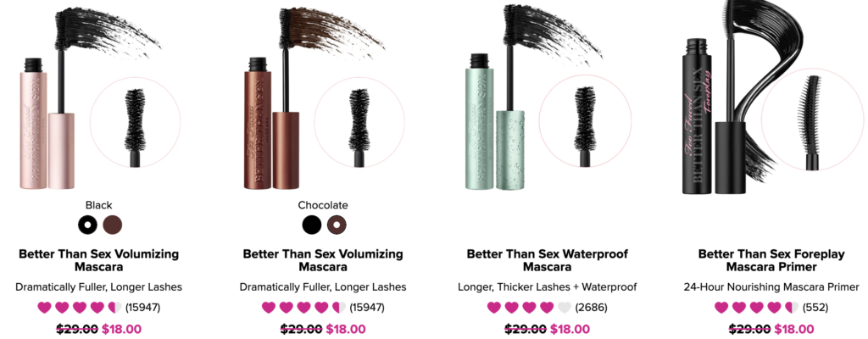
Task: Select the black swatch under the Black label
Action: [x=87, y=225]
